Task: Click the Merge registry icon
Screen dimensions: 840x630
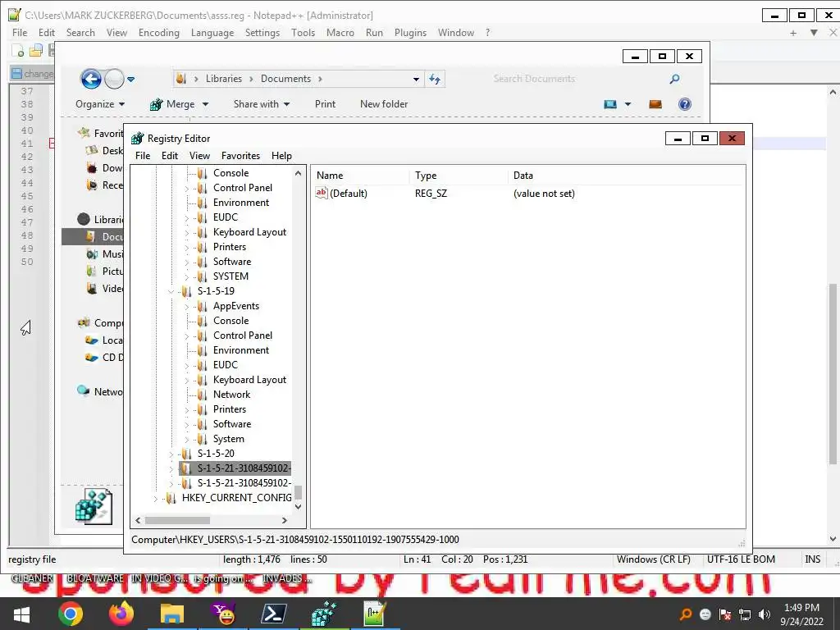Action: pyautogui.click(x=156, y=104)
